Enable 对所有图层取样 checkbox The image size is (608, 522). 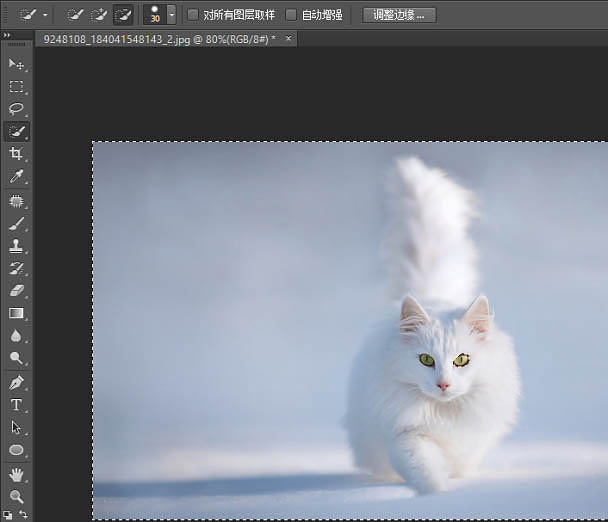click(193, 15)
